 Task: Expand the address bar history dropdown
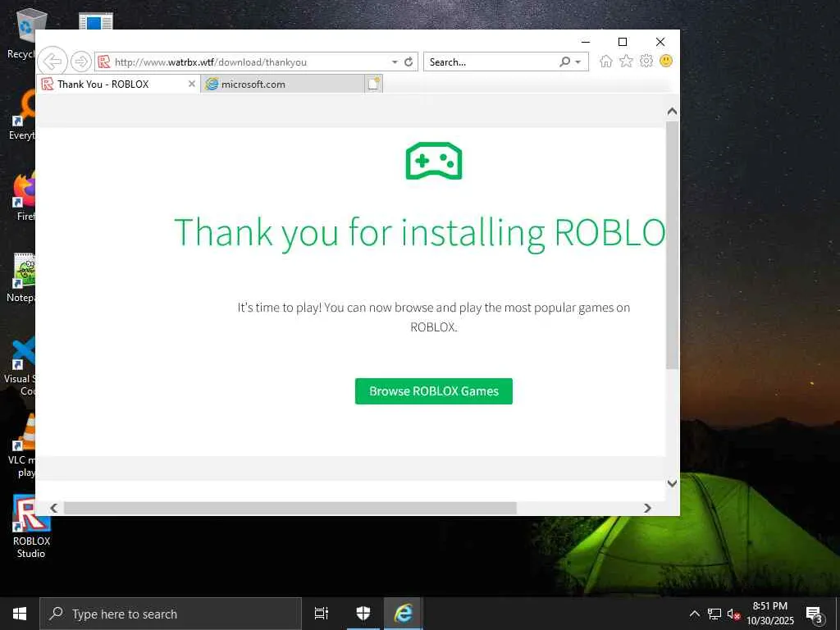(x=395, y=62)
